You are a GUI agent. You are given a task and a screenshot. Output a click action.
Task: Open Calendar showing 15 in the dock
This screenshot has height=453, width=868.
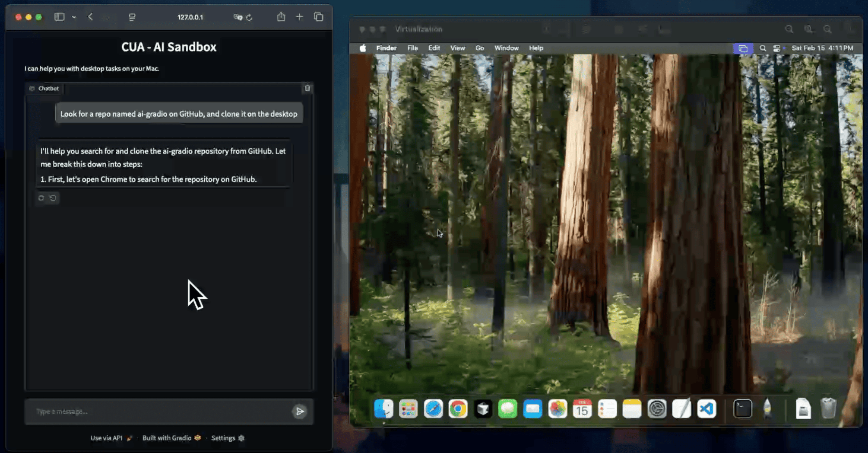point(582,408)
